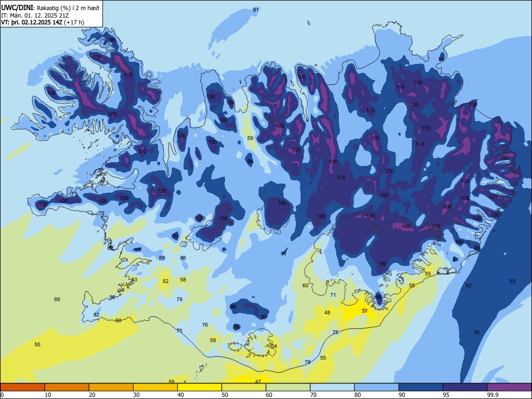Screen dimensions: 532x399
Task: Click the '76' humidity value on the map
Action: click(205, 325)
